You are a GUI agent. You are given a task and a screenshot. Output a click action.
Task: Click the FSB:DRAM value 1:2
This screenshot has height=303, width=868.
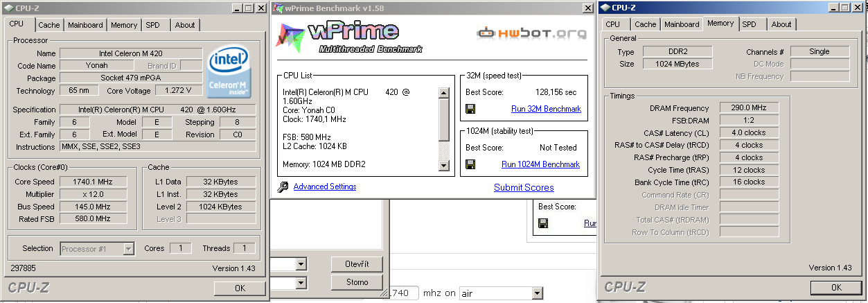750,121
